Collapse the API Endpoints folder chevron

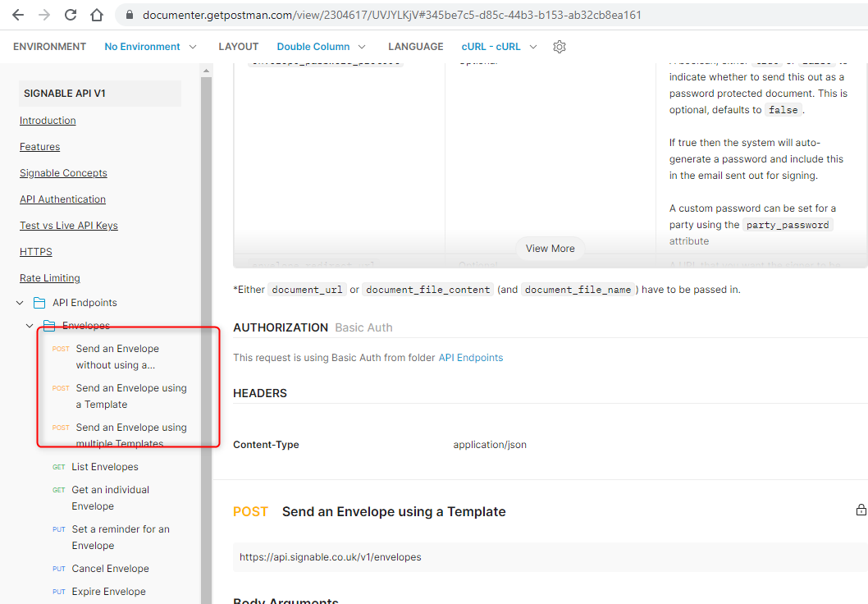(20, 303)
